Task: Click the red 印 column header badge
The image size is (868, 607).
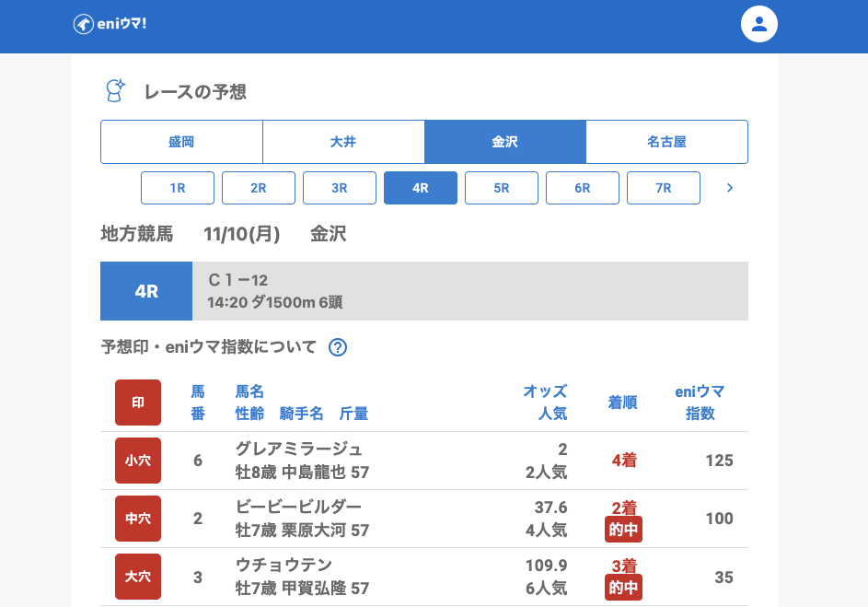Action: point(138,403)
